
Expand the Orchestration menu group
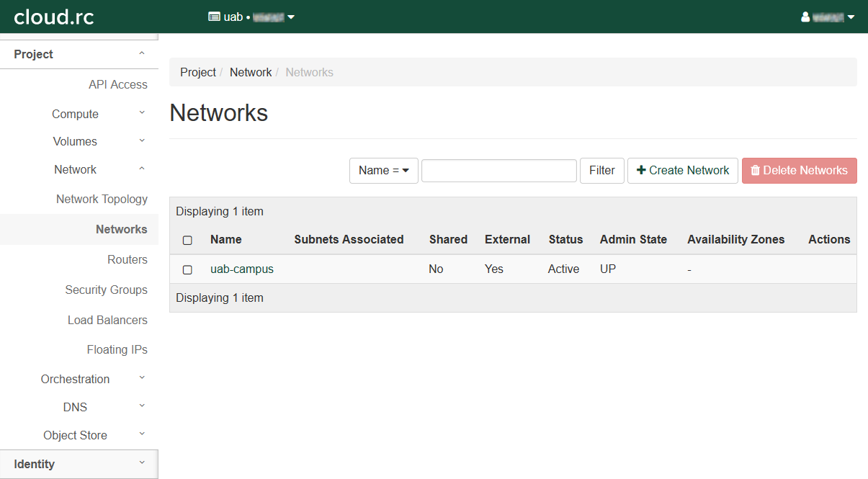click(79, 379)
